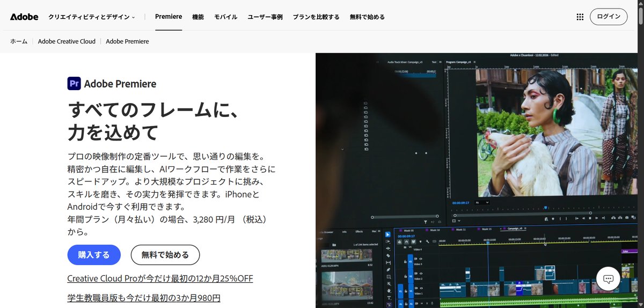Select the Pen tool in hero image
Image resolution: width=644 pixels, height=308 pixels.
click(389, 270)
